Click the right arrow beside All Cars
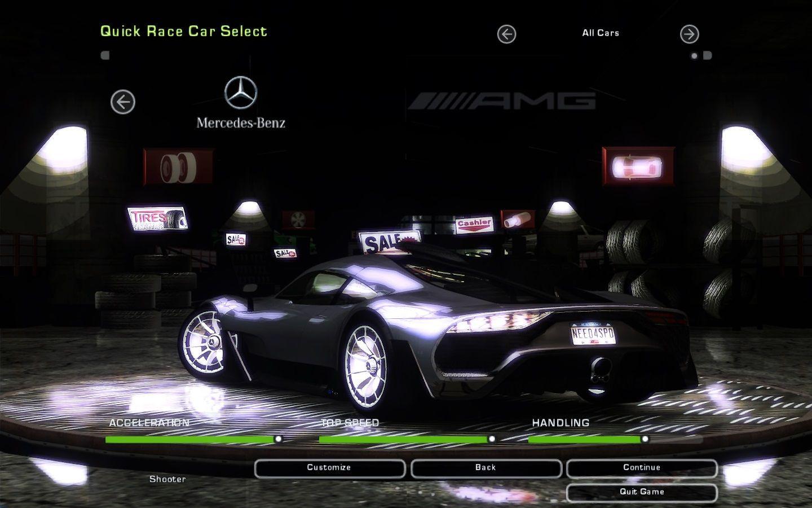The height and width of the screenshot is (508, 812). click(x=689, y=34)
